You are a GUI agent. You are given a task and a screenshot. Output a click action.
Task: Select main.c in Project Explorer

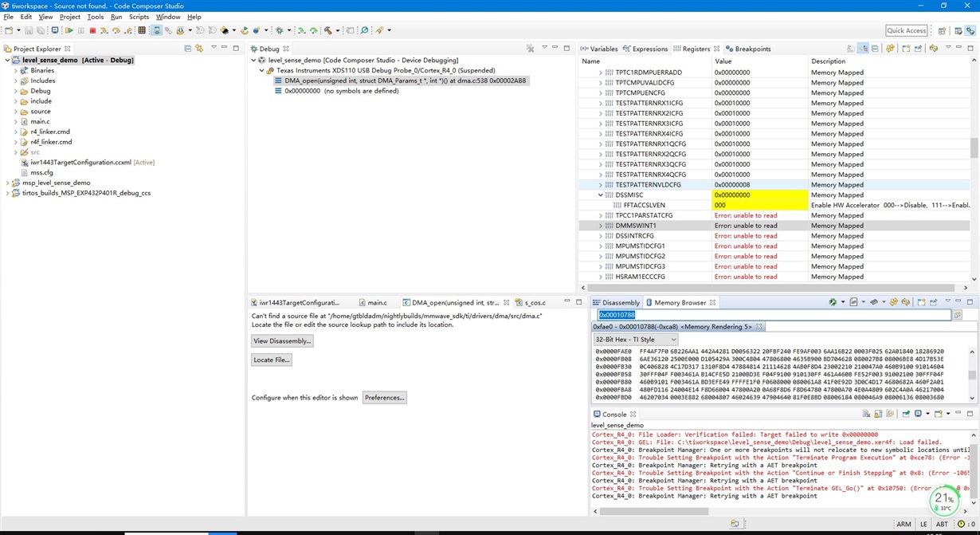40,122
